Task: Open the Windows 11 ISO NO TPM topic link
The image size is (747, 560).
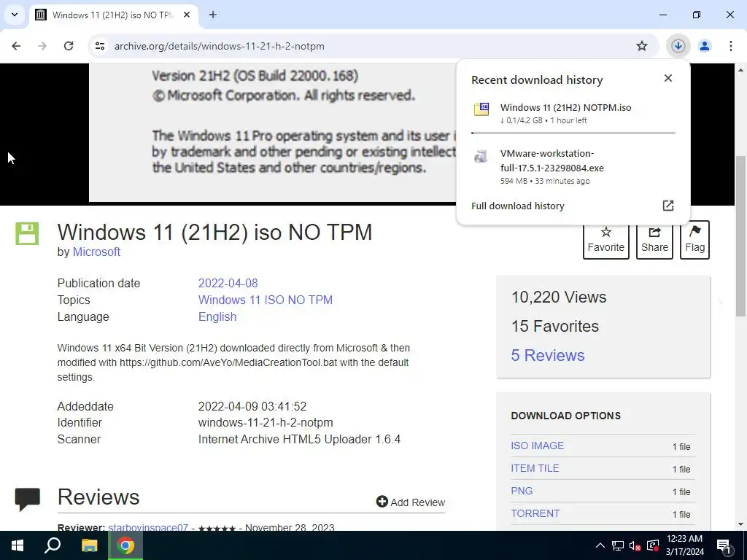Action: (266, 300)
